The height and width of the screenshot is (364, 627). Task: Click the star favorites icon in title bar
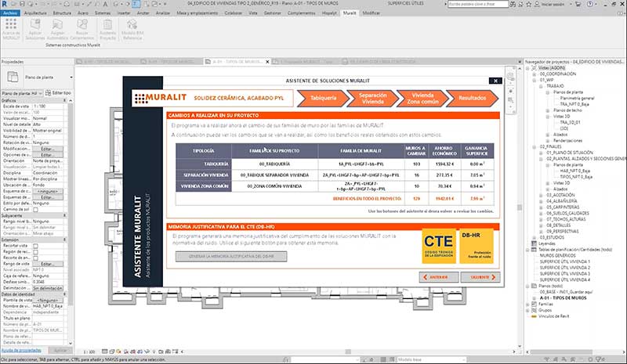click(528, 4)
